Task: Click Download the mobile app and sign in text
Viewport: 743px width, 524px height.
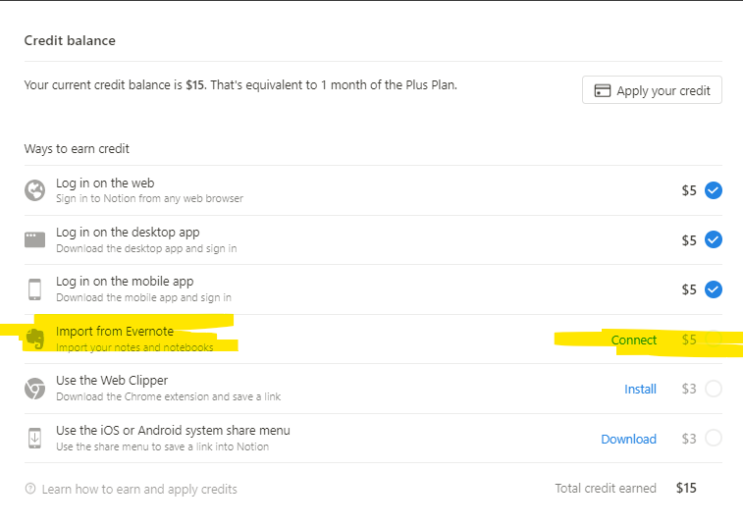Action: (144, 298)
